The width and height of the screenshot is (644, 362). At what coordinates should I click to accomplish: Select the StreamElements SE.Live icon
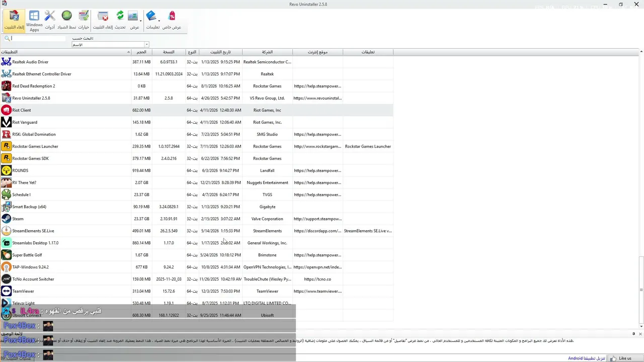pyautogui.click(x=6, y=231)
